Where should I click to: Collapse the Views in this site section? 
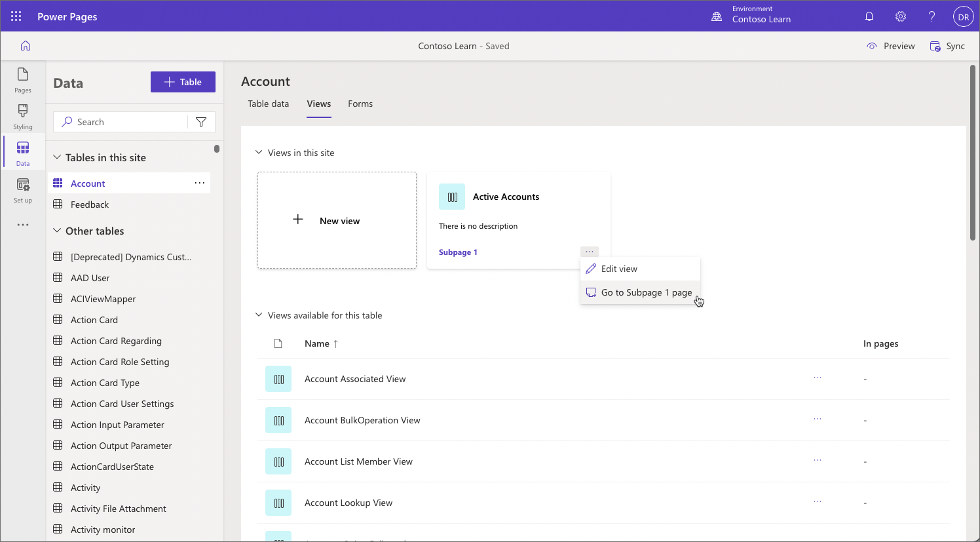pyautogui.click(x=258, y=152)
